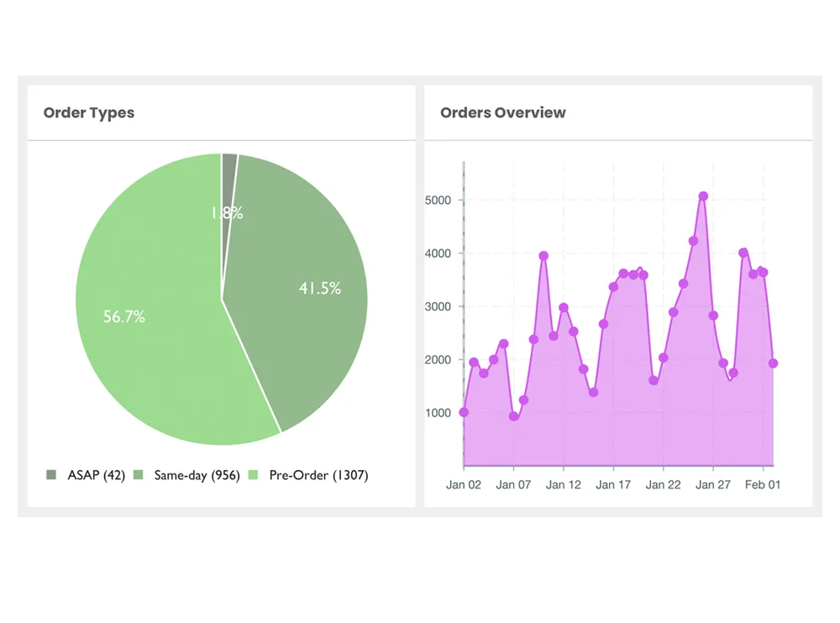840x623 pixels.
Task: Select the Feb 01 x-axis label
Action: tap(763, 484)
